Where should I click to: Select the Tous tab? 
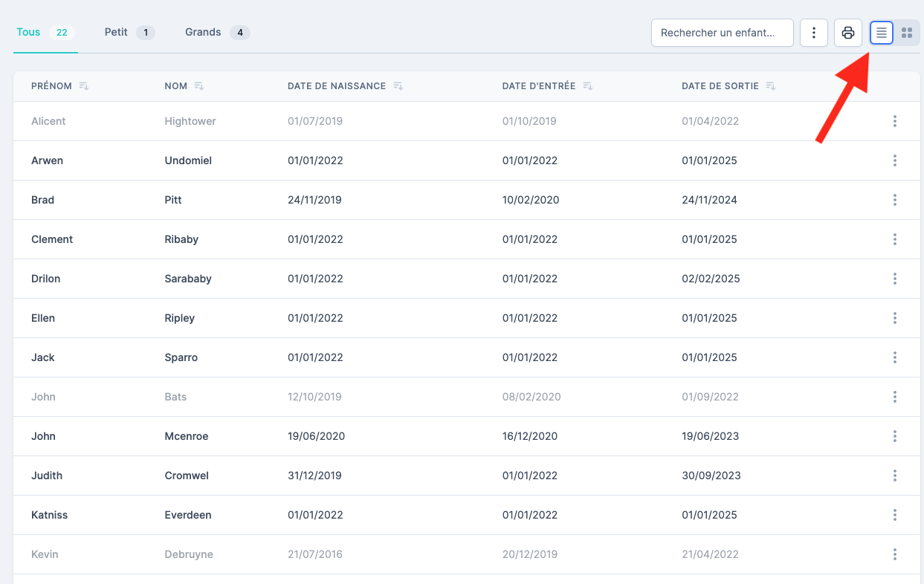pos(29,33)
